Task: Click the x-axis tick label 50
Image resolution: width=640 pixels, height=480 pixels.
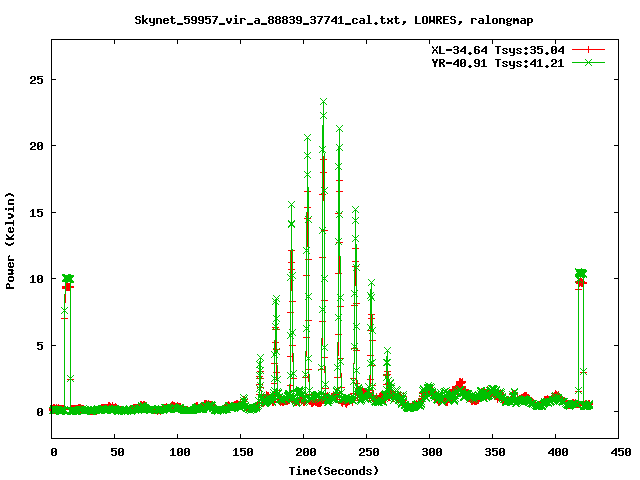Action: [x=117, y=452]
